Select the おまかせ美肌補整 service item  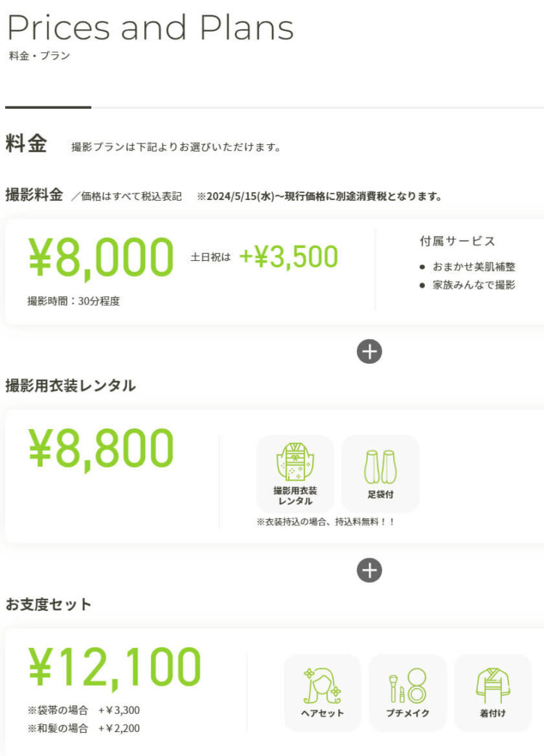pyautogui.click(x=467, y=267)
